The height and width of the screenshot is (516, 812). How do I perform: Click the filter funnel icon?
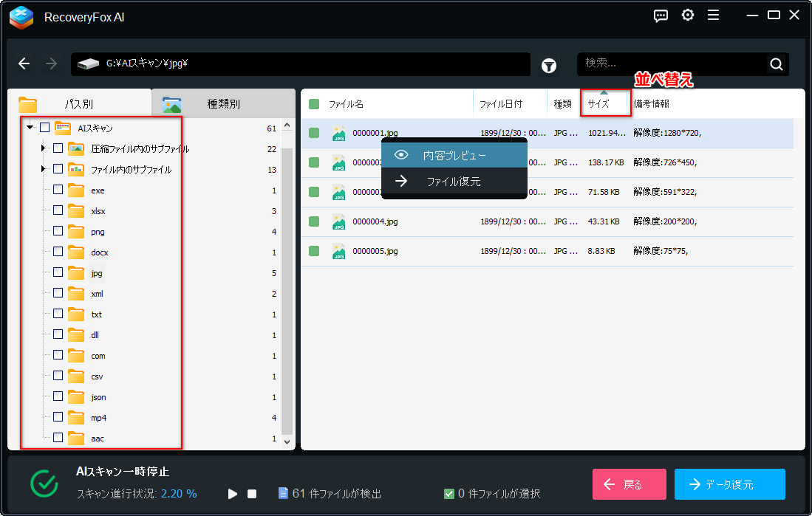click(x=549, y=65)
